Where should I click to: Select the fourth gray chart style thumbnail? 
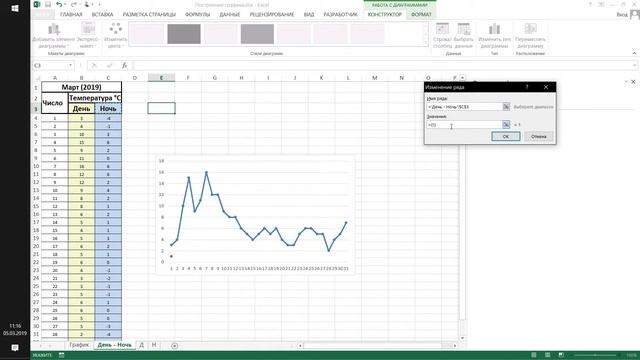(257, 33)
